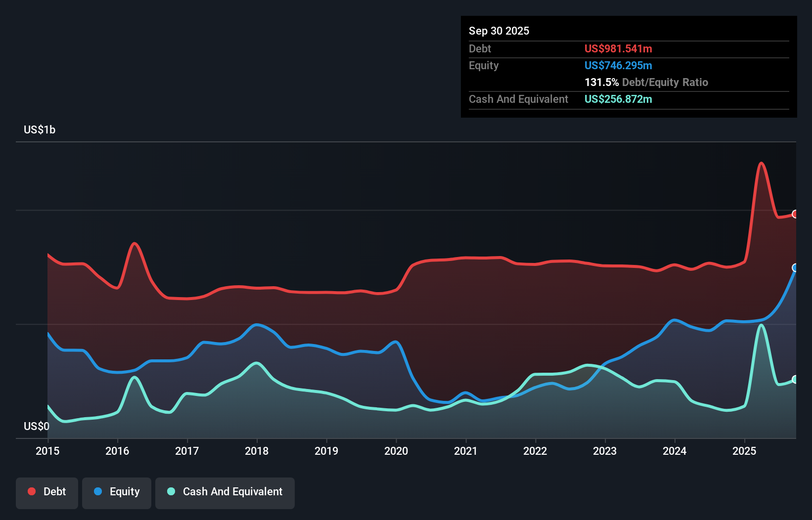The height and width of the screenshot is (520, 812).
Task: Click the US$1b axis label
Action: pos(40,130)
